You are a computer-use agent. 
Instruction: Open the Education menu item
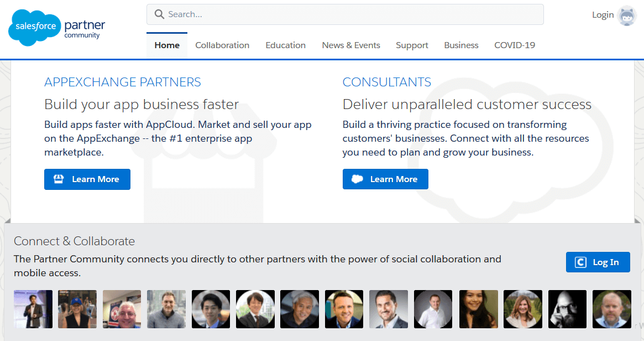coord(285,45)
